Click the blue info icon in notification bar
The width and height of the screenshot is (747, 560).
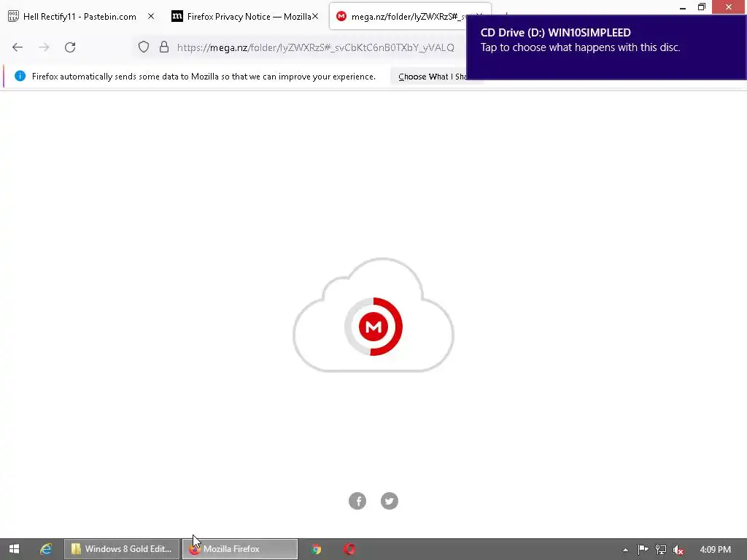tap(20, 76)
